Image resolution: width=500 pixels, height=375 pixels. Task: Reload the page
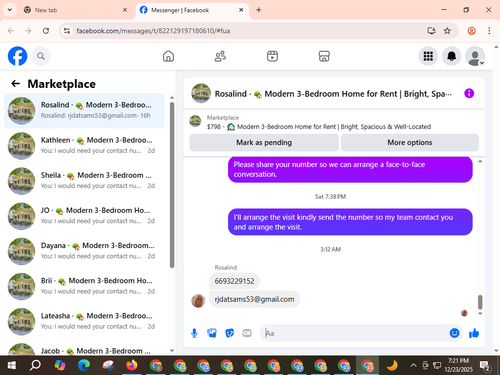click(46, 31)
